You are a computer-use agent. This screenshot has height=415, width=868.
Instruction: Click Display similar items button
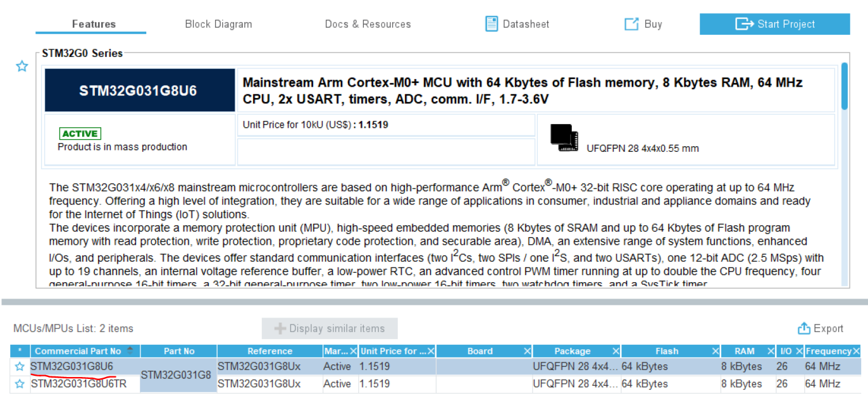[330, 328]
